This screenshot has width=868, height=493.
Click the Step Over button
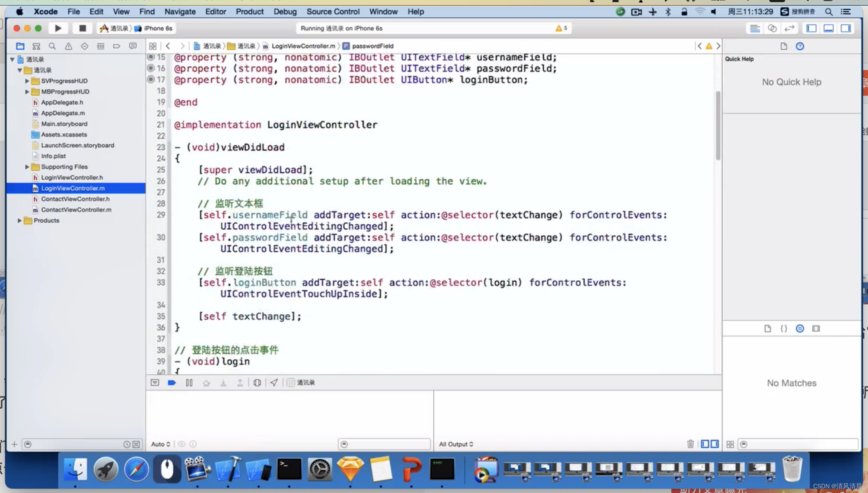[206, 383]
